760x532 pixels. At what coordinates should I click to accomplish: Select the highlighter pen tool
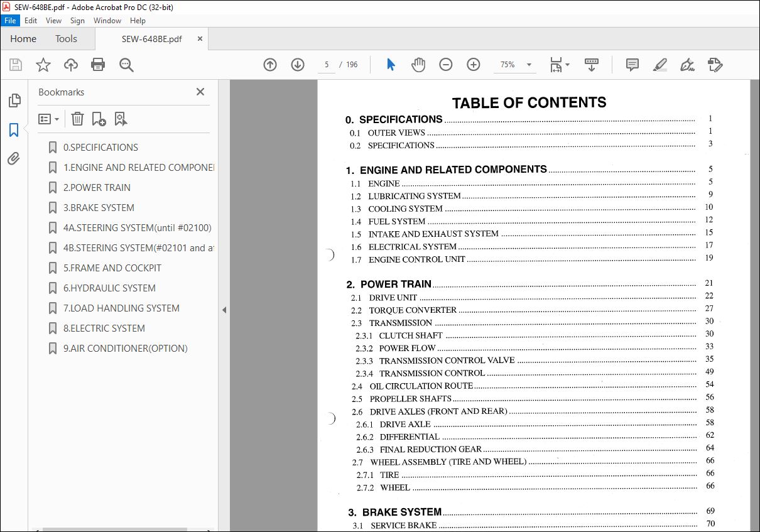pos(660,65)
